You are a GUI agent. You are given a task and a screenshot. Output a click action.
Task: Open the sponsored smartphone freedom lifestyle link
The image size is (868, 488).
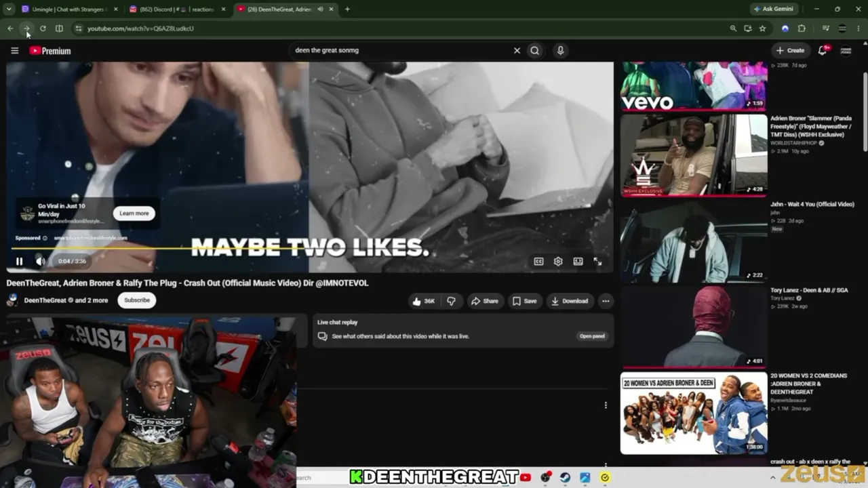[x=90, y=238]
